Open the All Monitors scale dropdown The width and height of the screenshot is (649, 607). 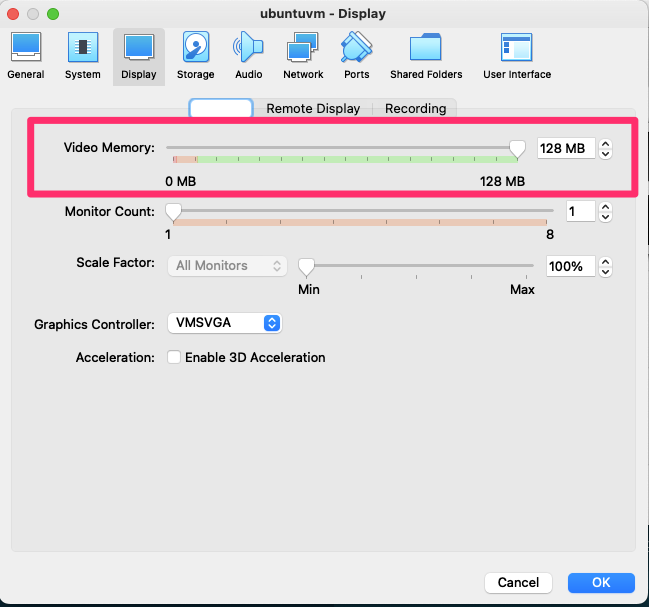pyautogui.click(x=227, y=266)
